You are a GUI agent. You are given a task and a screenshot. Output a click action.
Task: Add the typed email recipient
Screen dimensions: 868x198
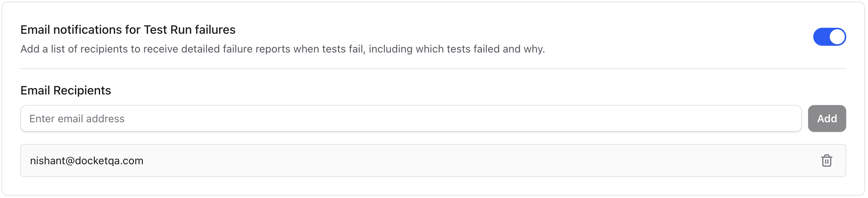pos(827,118)
